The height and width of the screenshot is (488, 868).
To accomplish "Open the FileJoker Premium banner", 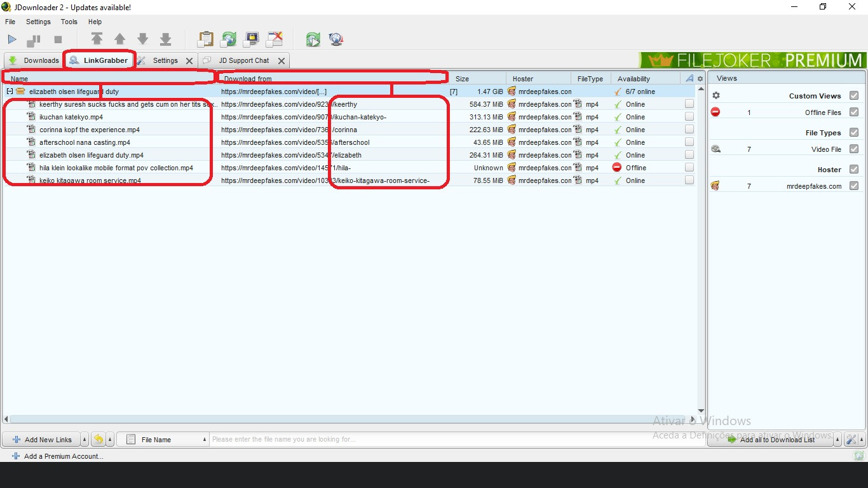I will [753, 60].
